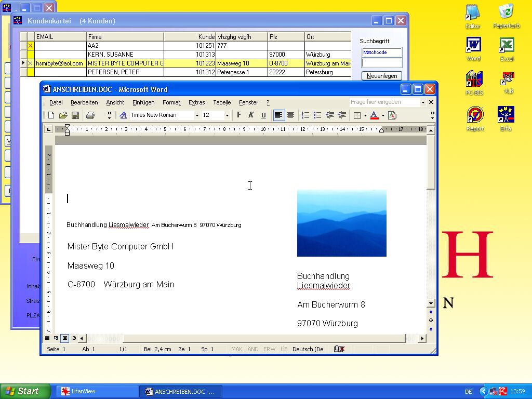The image size is (532, 399).
Task: Click the vertical scrollbar down arrow
Action: [x=431, y=303]
